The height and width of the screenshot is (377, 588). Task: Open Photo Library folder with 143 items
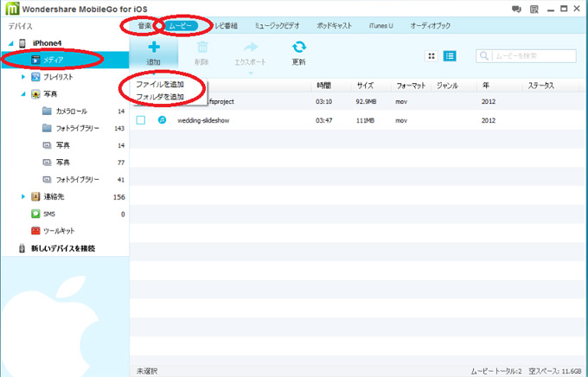[x=78, y=128]
